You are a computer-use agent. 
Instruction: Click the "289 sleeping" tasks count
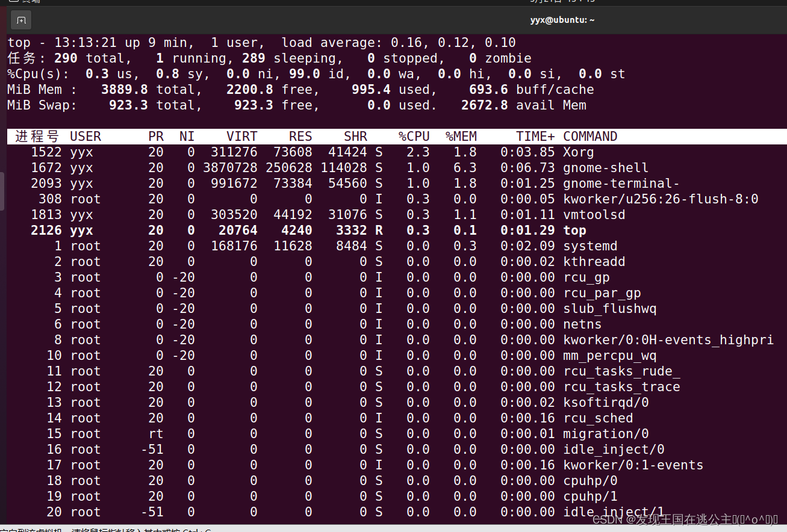pyautogui.click(x=289, y=58)
